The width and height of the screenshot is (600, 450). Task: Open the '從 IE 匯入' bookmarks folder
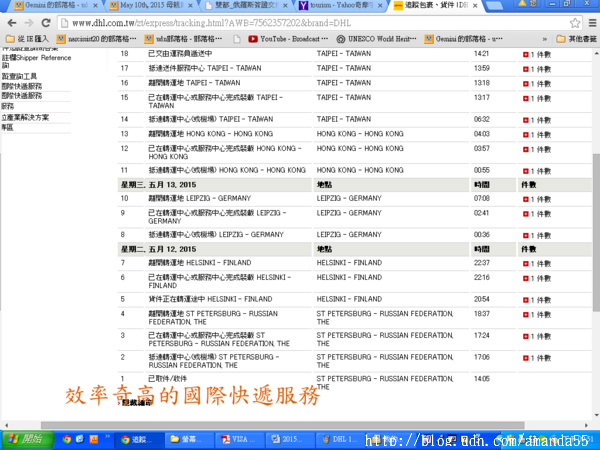(28, 39)
